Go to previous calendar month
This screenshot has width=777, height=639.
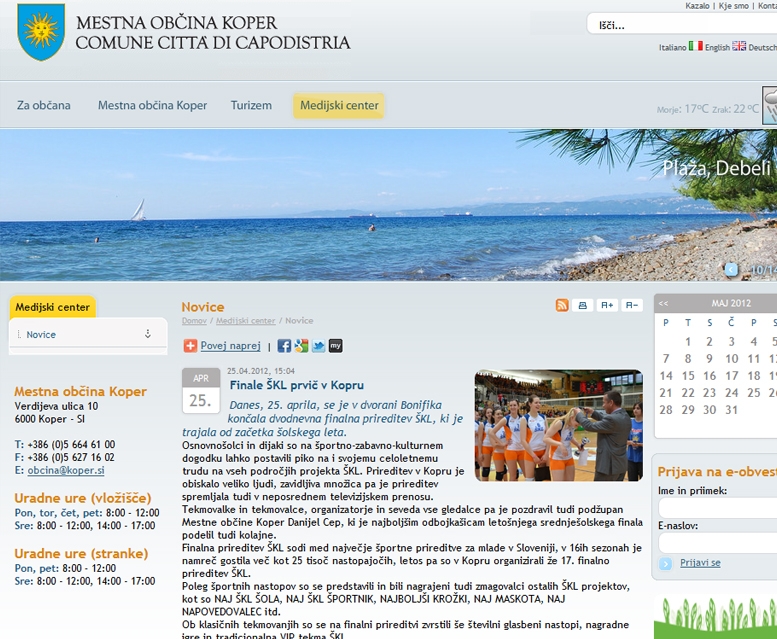tap(664, 303)
